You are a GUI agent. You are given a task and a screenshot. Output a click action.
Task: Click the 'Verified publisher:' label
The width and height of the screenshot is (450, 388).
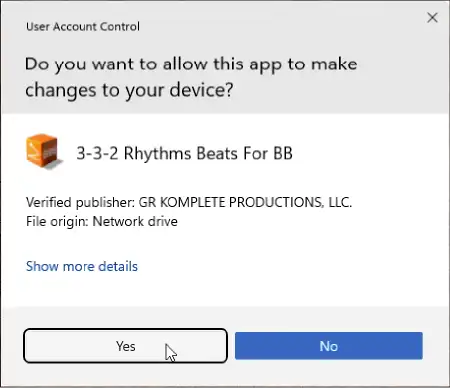pyautogui.click(x=80, y=203)
